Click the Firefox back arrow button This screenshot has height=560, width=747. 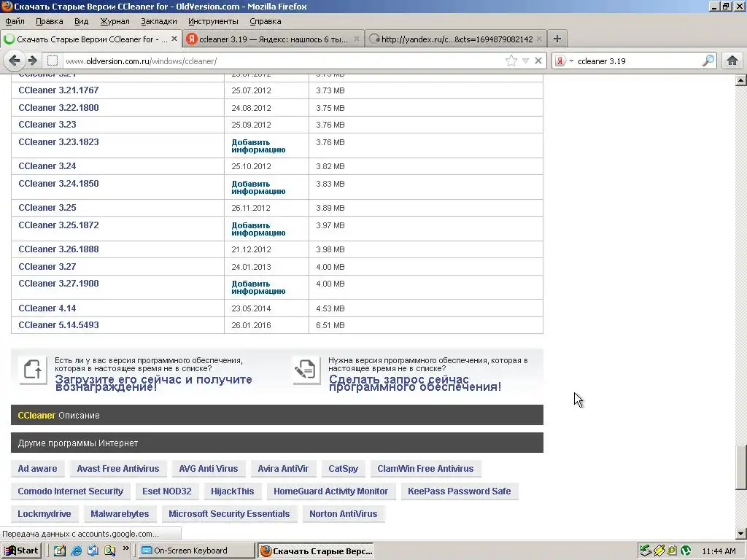click(x=15, y=61)
